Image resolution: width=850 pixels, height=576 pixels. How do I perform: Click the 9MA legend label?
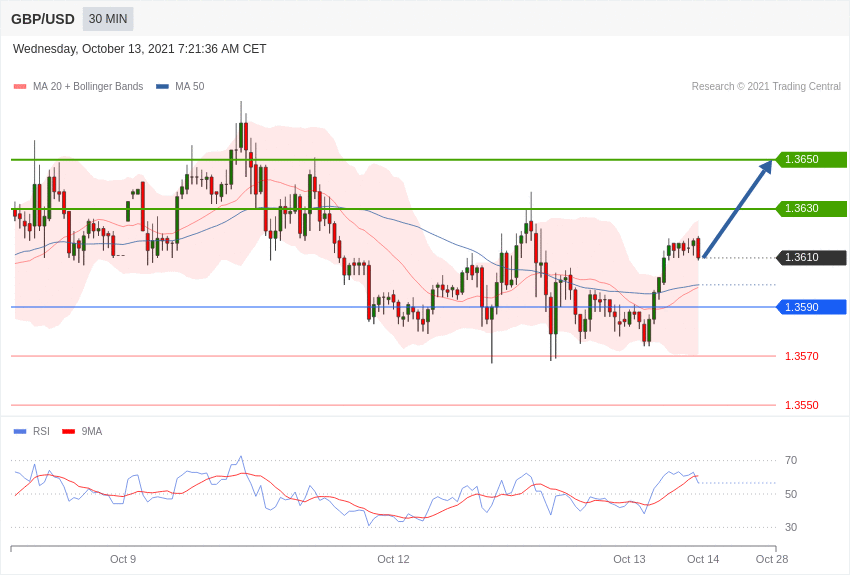92,431
